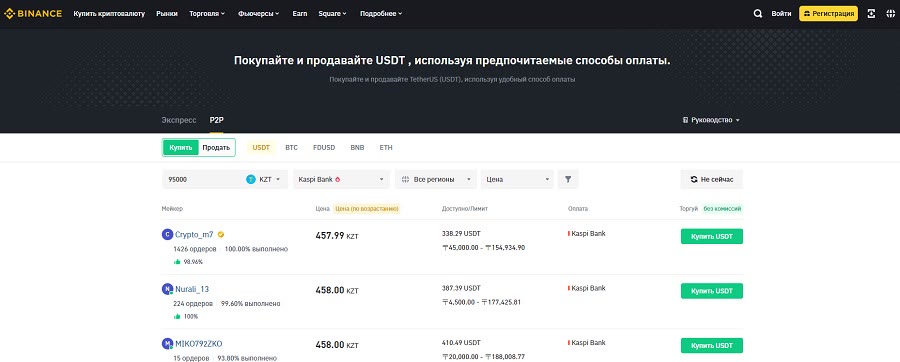Expand the Торговля menu
The width and height of the screenshot is (900, 362).
(x=207, y=13)
